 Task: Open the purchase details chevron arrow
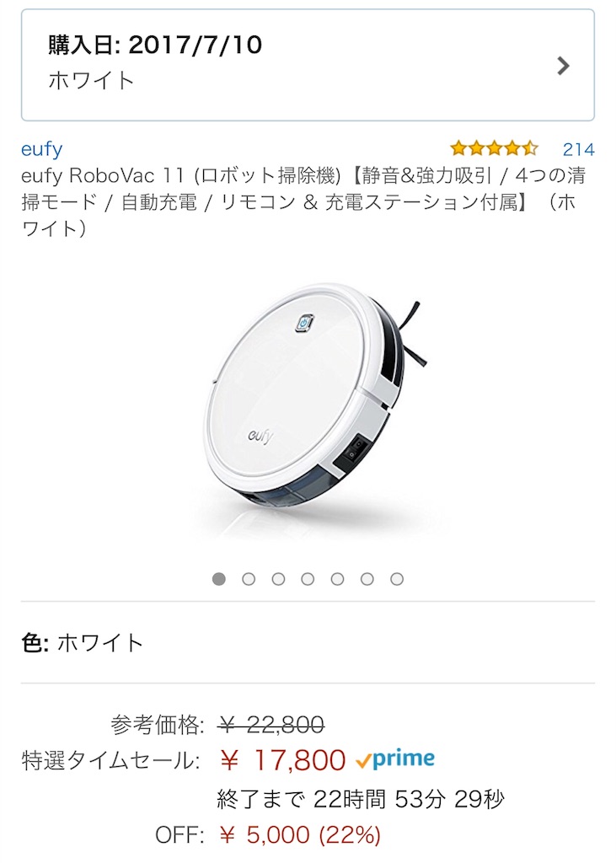point(563,66)
